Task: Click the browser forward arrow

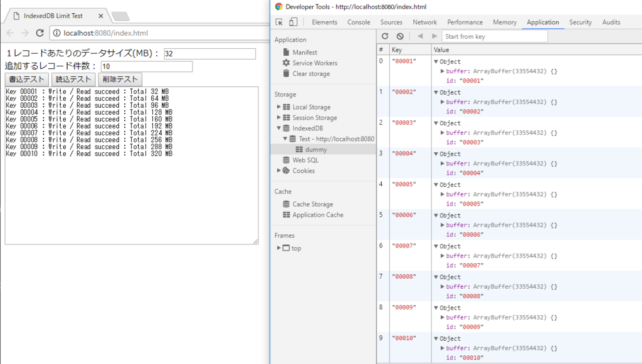Action: pyautogui.click(x=25, y=33)
